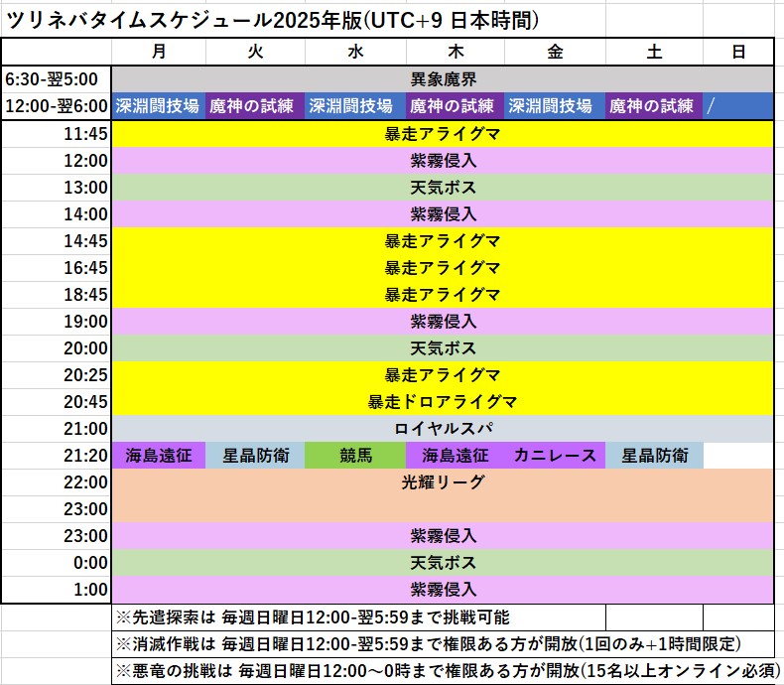784x685 pixels.
Task: Select the 11:45 time cell
Action: tap(57, 134)
